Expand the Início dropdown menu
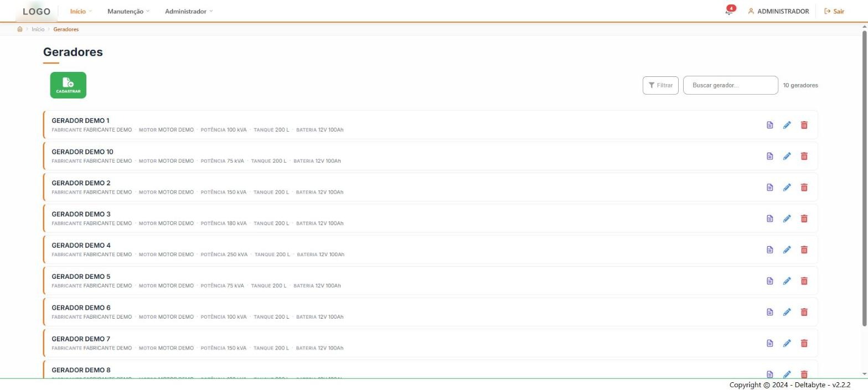 click(x=81, y=11)
